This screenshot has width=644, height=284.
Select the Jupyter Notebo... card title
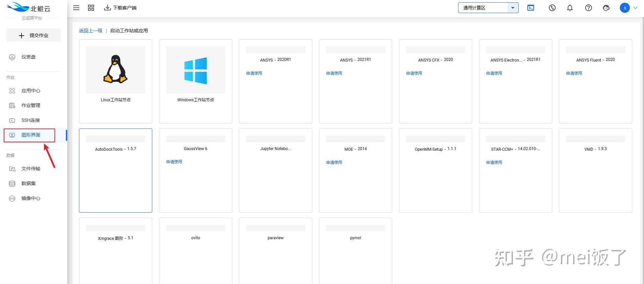pyautogui.click(x=276, y=149)
